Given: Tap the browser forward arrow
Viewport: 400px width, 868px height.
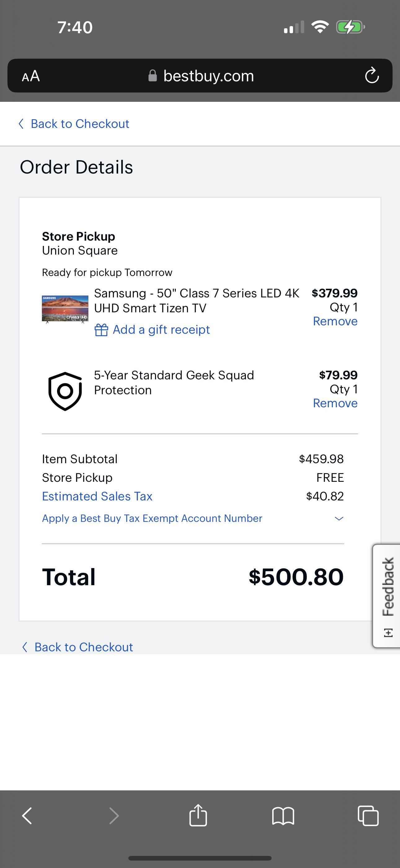Looking at the screenshot, I should tap(114, 816).
